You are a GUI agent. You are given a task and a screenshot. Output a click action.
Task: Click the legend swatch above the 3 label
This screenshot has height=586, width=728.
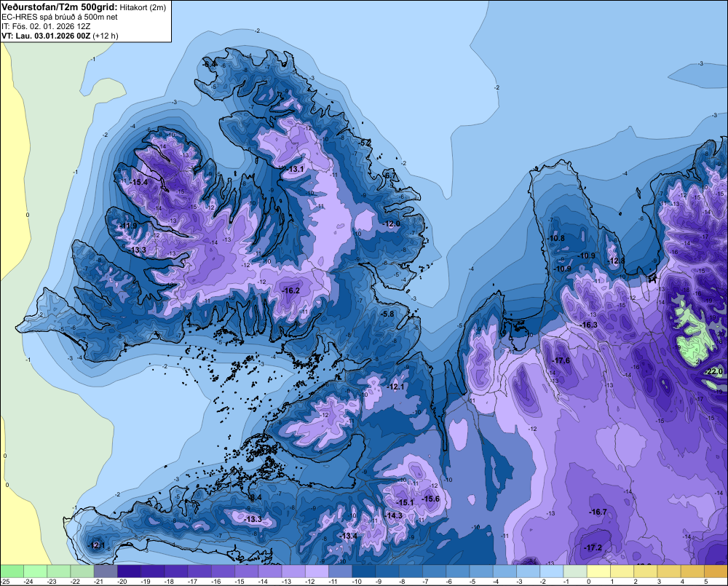coord(670,571)
